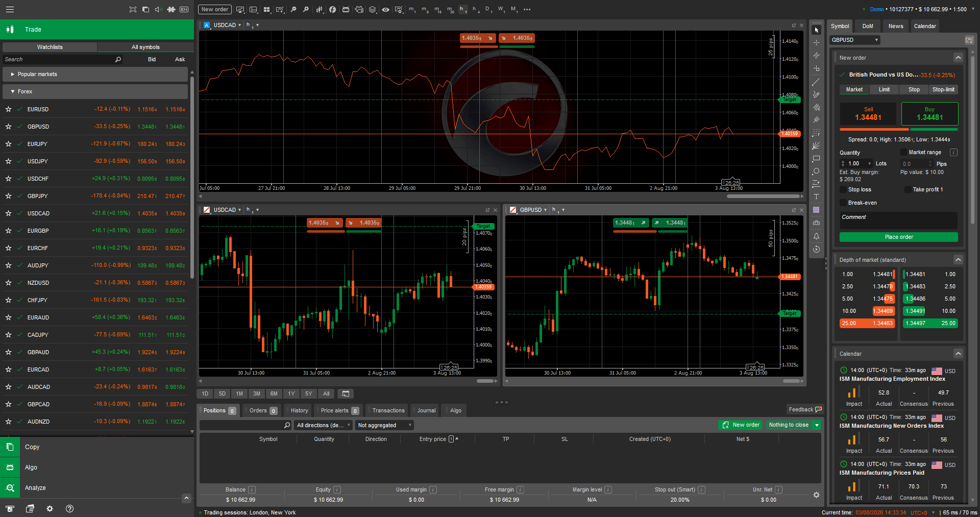Select the h4 timeframe button
The height and width of the screenshot is (517, 980).
[x=475, y=9]
